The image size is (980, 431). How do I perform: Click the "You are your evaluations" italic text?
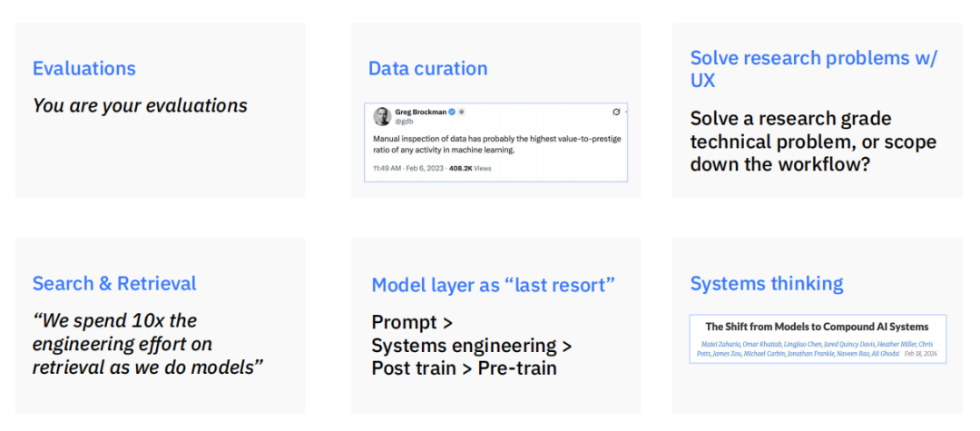click(x=140, y=105)
